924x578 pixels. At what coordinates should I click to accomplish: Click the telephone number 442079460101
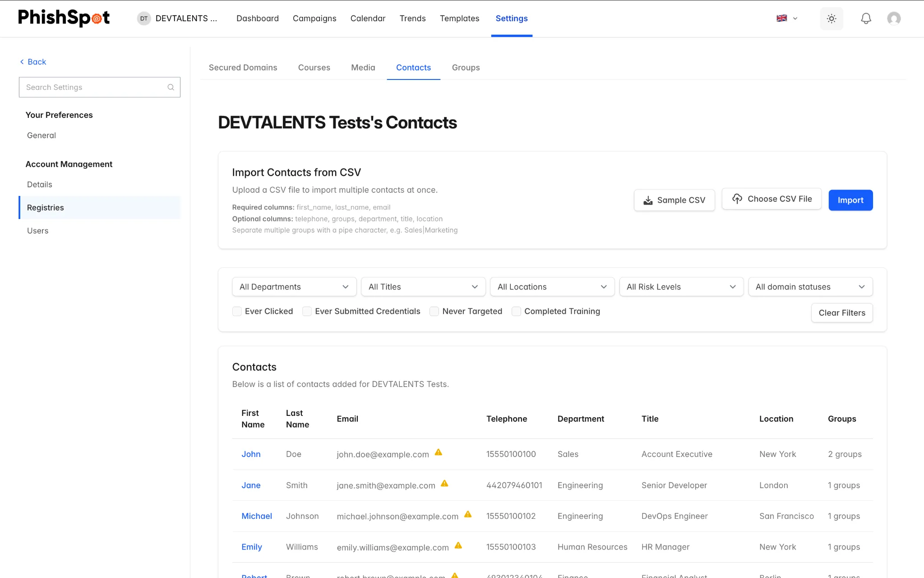point(514,485)
